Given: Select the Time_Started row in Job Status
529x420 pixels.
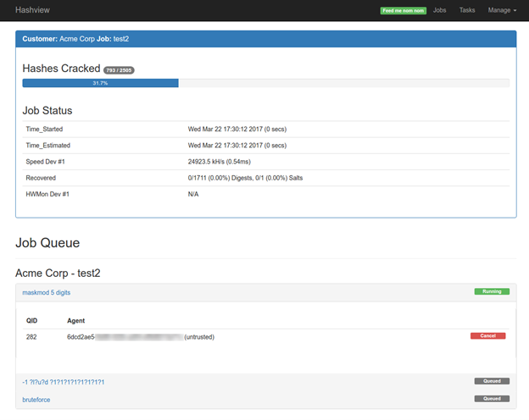Looking at the screenshot, I should coord(265,129).
